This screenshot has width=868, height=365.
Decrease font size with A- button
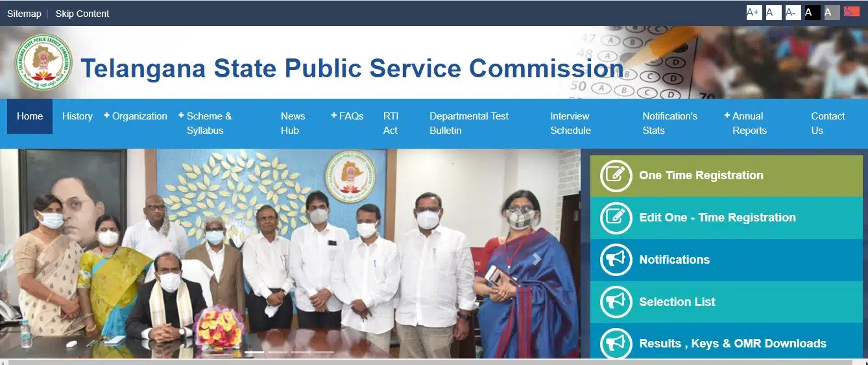tap(793, 12)
